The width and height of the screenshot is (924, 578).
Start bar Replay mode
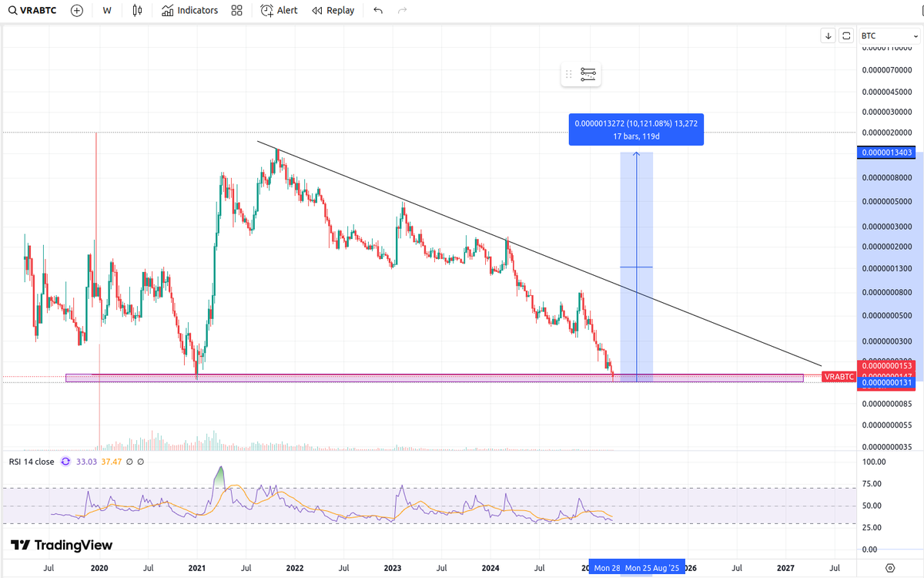[333, 11]
